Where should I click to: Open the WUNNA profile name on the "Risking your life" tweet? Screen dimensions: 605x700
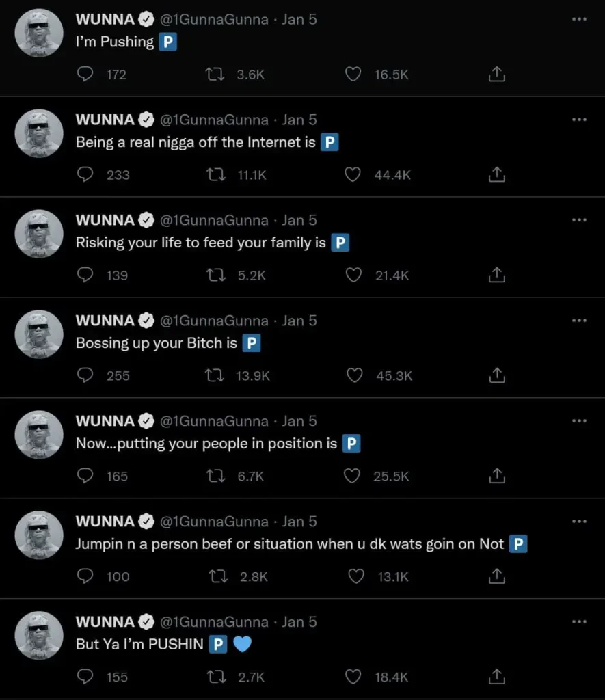click(105, 220)
